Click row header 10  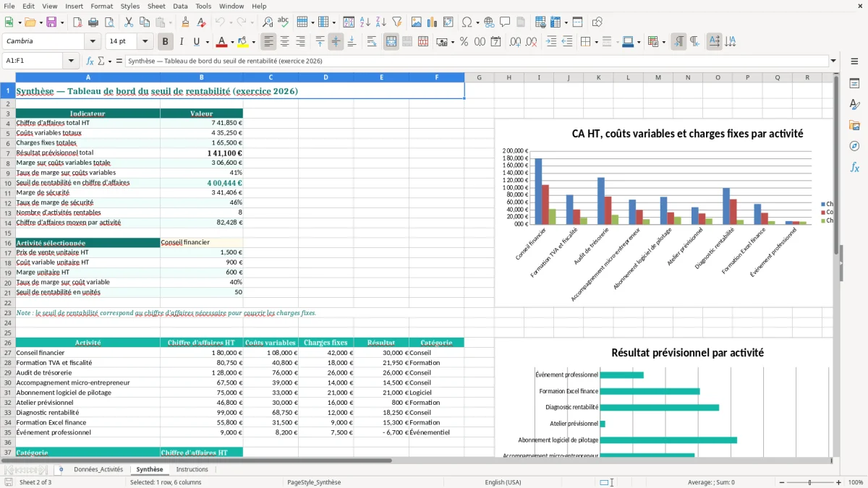[8, 183]
